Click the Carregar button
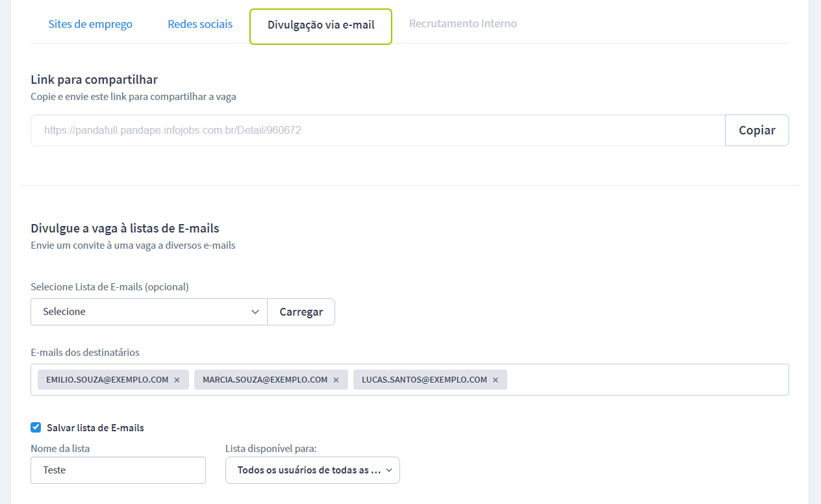Screen dimensions: 821x504 pos(301,312)
